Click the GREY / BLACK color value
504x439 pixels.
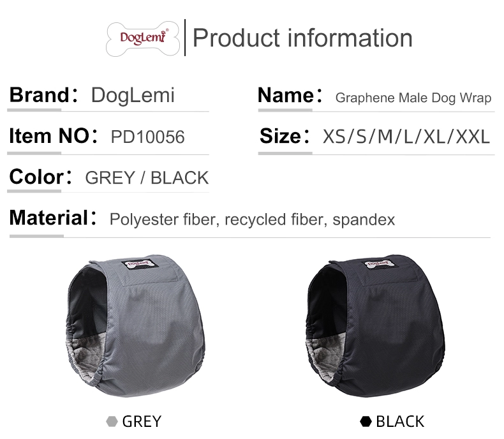(x=147, y=178)
